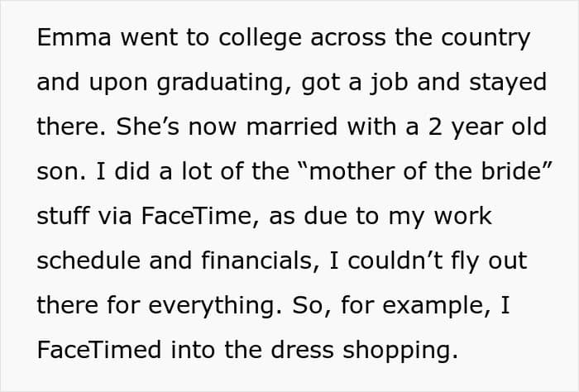This screenshot has height=392, width=579.
Task: Click the word "She's" in third line
Action: pos(148,127)
